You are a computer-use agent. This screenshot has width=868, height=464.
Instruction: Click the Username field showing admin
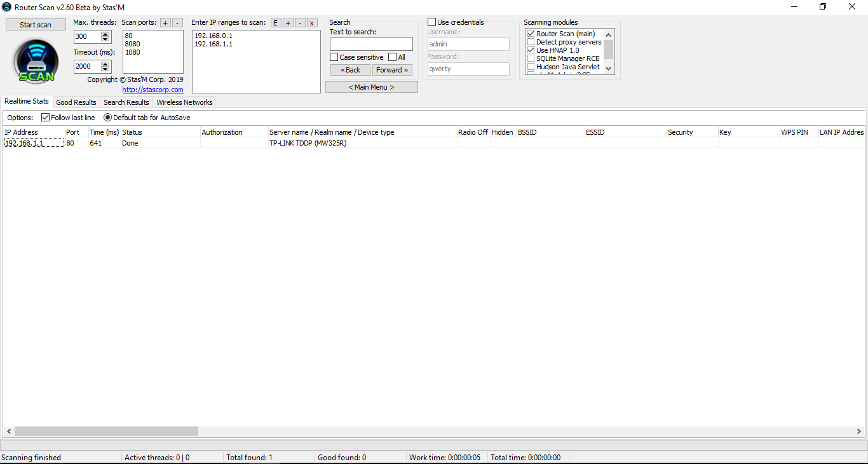[x=468, y=44]
